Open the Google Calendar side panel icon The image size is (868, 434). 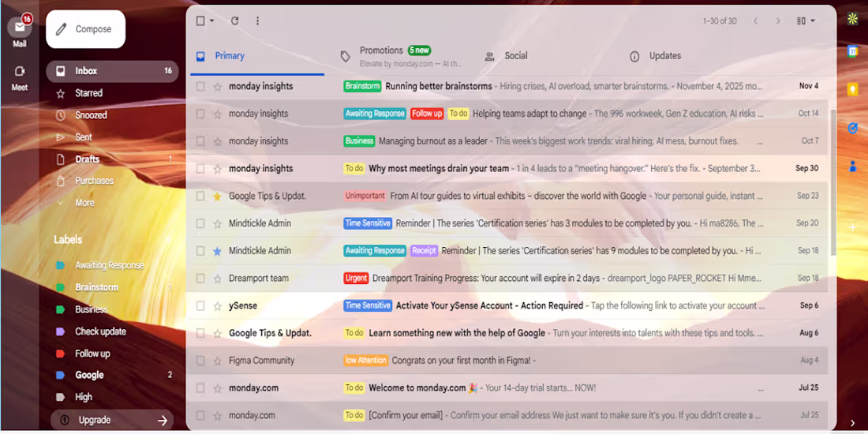[x=852, y=51]
